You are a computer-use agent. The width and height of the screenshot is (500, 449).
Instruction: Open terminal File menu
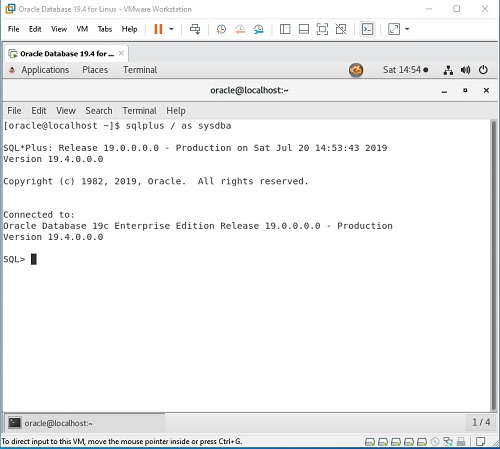pyautogui.click(x=14, y=111)
